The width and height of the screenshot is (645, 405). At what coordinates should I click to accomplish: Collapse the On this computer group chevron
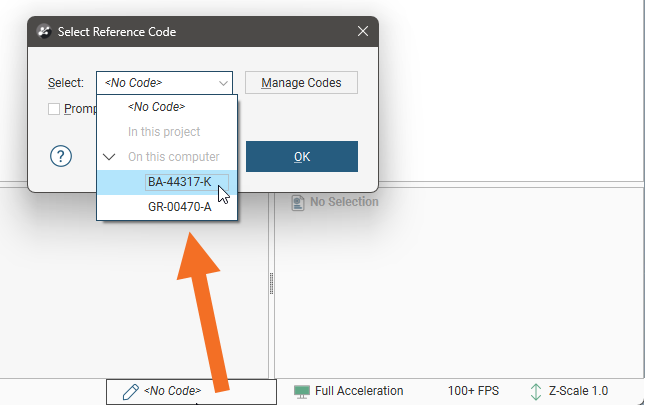[x=110, y=157]
